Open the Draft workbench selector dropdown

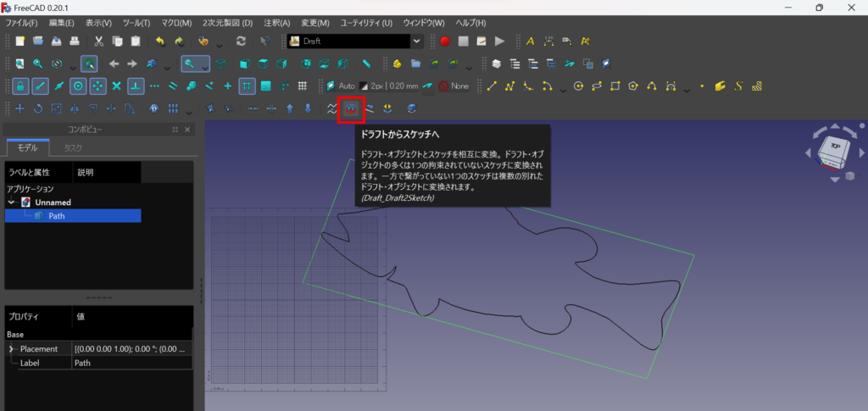pyautogui.click(x=416, y=41)
